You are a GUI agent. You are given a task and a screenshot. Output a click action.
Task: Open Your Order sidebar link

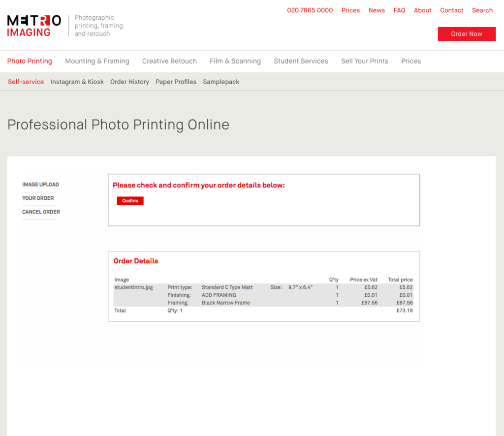pos(38,198)
